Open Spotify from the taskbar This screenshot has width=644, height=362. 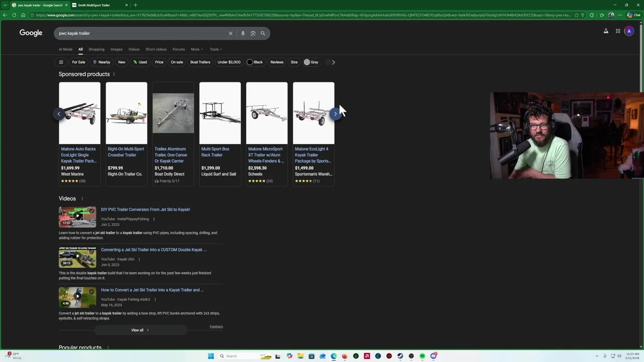(422, 356)
